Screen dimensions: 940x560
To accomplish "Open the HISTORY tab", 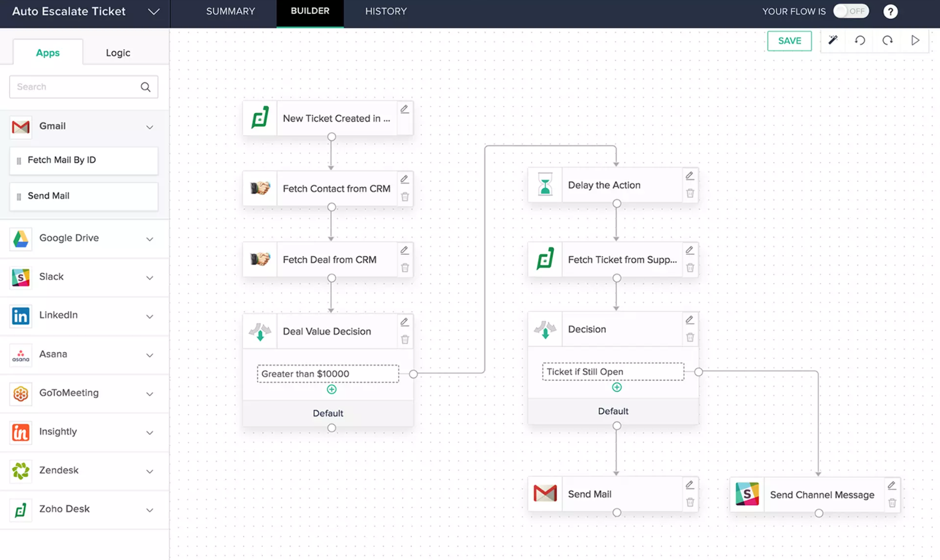I will click(386, 11).
